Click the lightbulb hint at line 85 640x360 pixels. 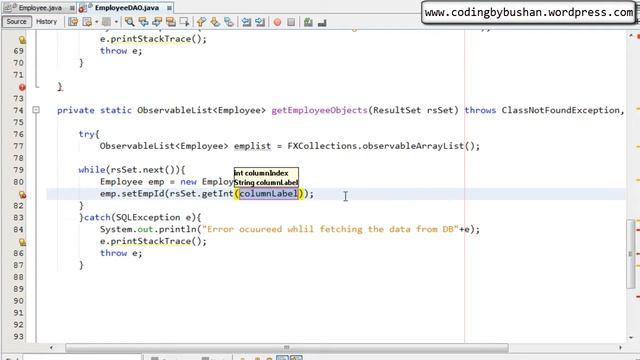point(22,242)
